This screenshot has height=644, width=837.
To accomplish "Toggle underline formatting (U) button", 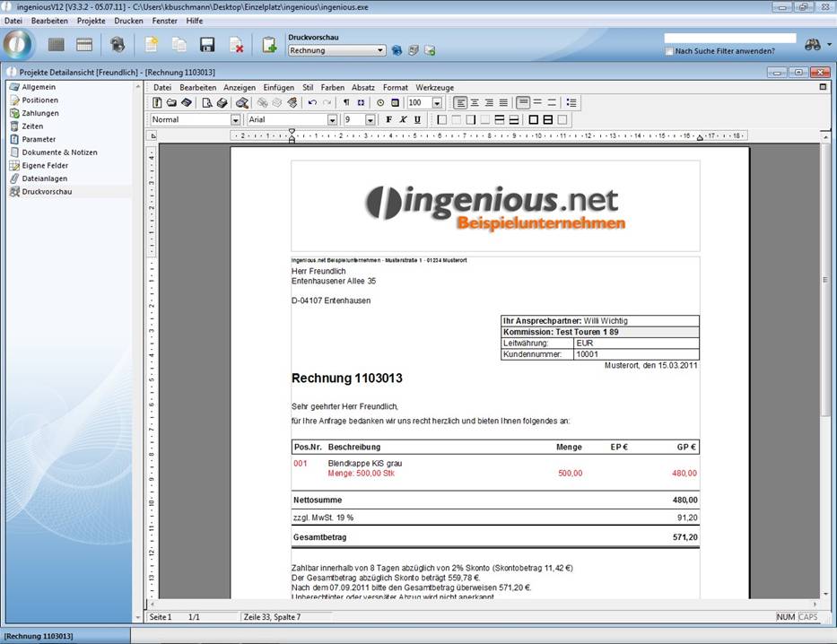I will (417, 119).
